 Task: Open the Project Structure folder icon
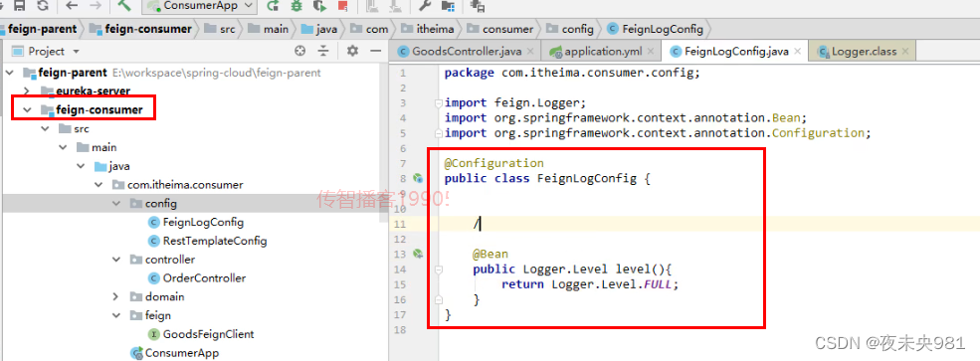coord(448,6)
